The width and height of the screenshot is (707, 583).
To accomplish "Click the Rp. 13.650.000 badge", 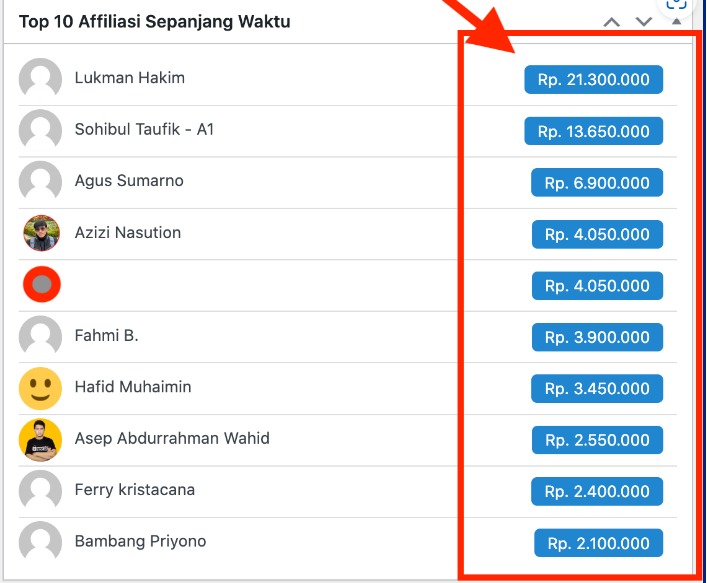I will [593, 131].
